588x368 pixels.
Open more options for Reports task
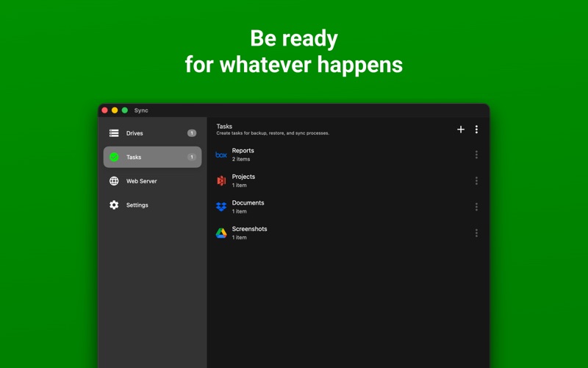tap(476, 155)
